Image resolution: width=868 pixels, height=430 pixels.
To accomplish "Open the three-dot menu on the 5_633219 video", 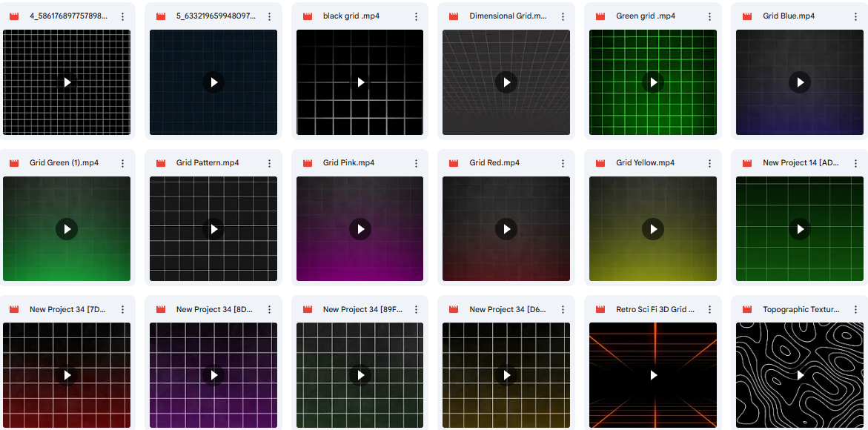I will click(x=269, y=16).
